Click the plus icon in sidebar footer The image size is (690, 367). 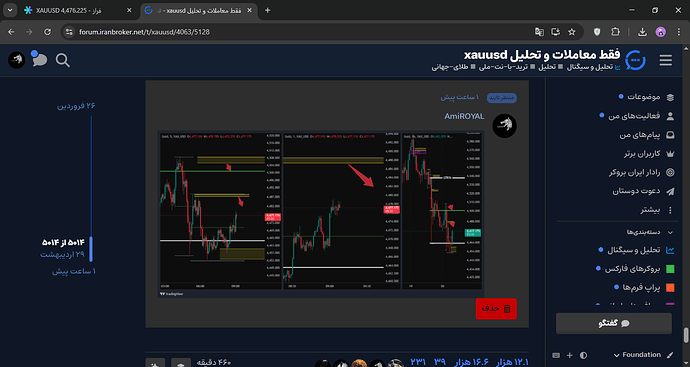coord(569,355)
